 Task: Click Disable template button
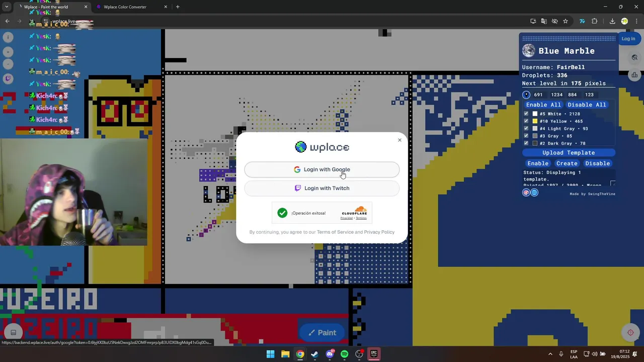click(598, 163)
